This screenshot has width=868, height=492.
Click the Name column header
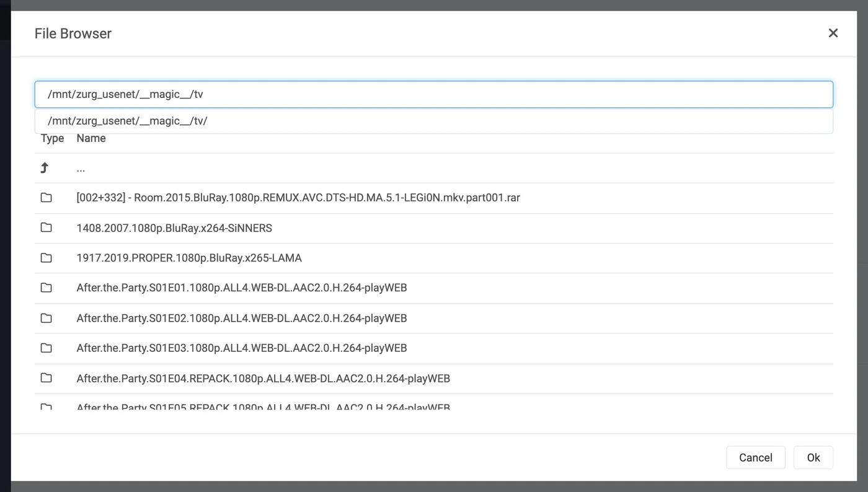coord(91,138)
